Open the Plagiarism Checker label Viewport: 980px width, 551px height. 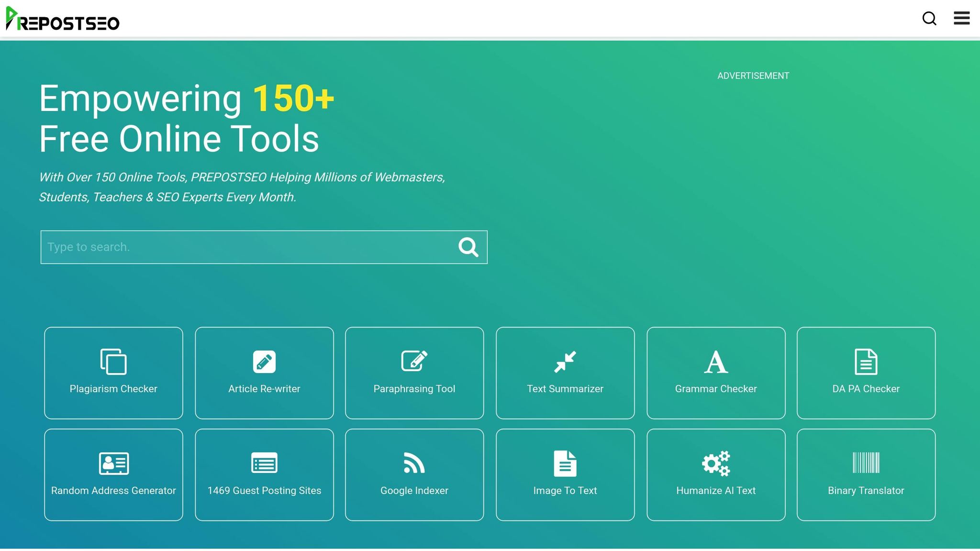click(x=113, y=389)
